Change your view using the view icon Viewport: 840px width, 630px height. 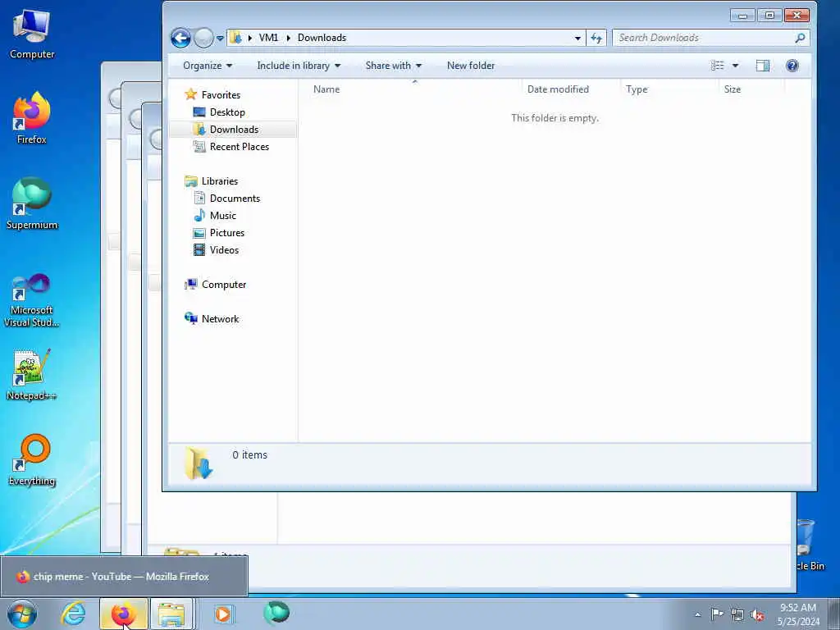717,66
